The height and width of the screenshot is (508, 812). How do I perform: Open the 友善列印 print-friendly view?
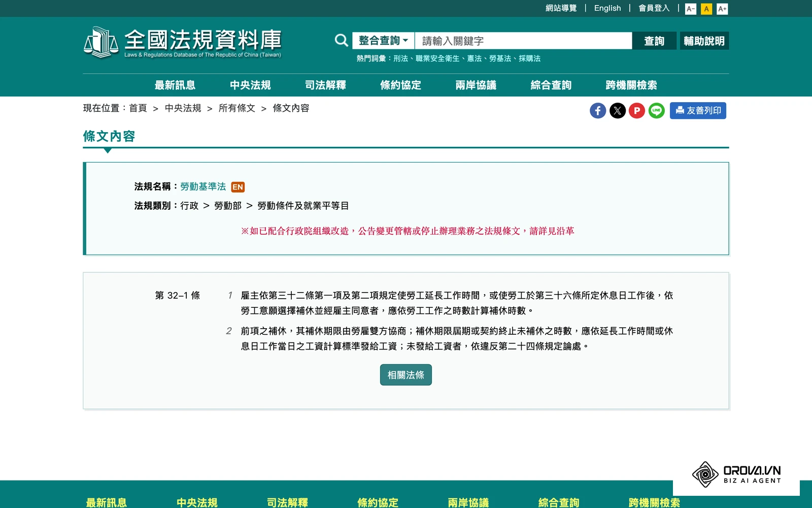click(x=698, y=111)
